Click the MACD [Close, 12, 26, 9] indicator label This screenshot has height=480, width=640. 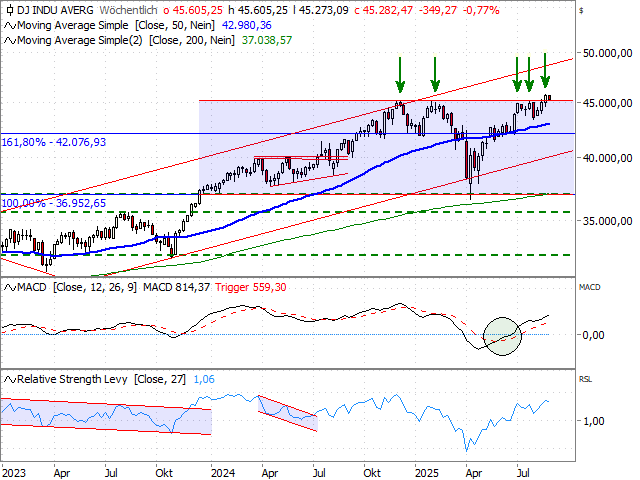(x=77, y=287)
